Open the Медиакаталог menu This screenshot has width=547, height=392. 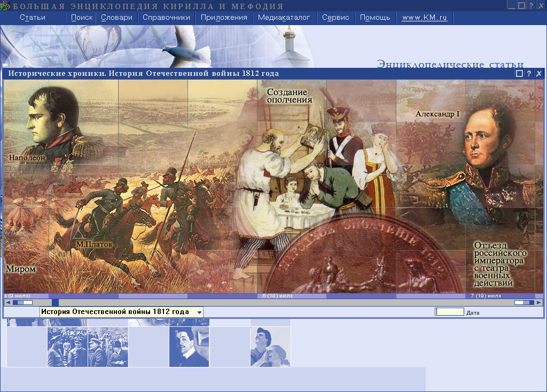click(x=284, y=18)
